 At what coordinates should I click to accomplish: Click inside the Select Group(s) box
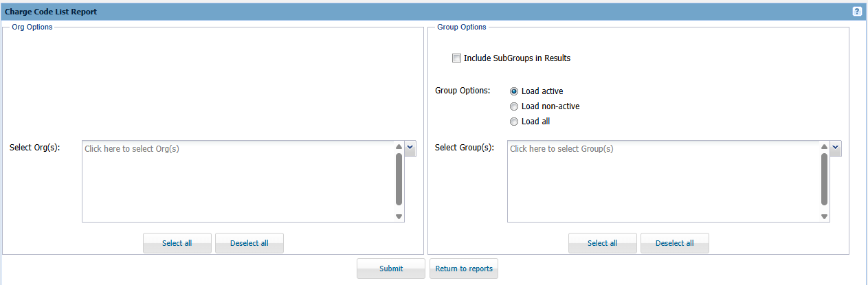[x=663, y=181]
